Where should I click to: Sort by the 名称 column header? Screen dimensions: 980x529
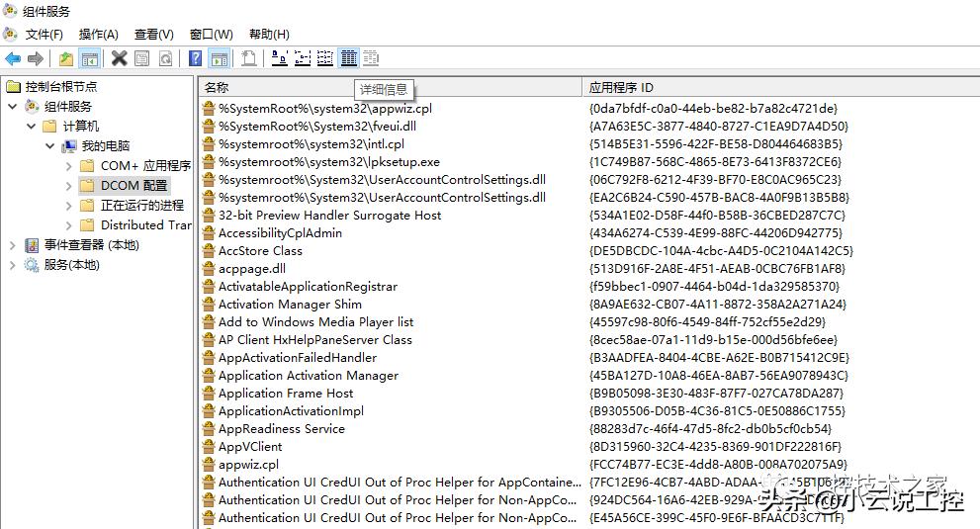[390, 88]
